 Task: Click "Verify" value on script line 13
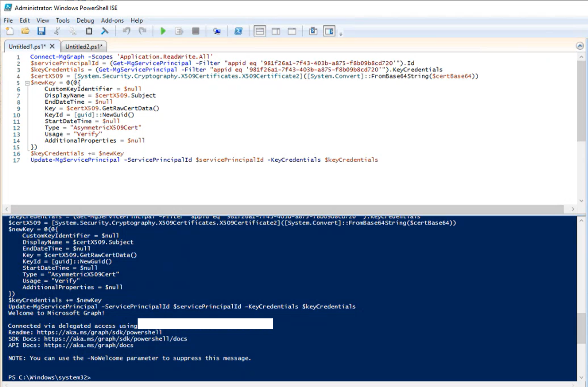[x=88, y=134]
